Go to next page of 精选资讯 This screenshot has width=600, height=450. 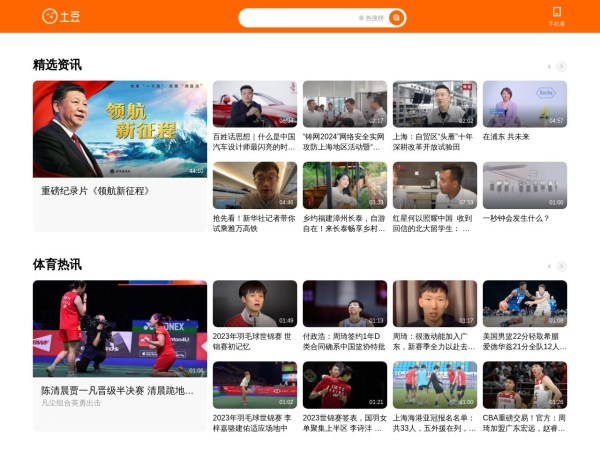[x=562, y=67]
